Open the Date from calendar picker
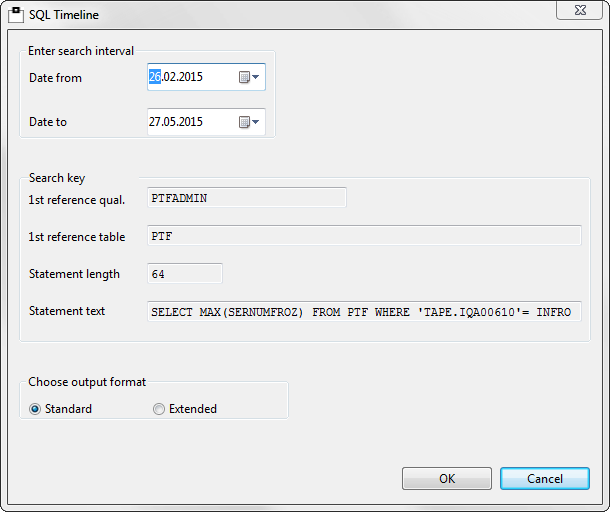 tap(249, 77)
